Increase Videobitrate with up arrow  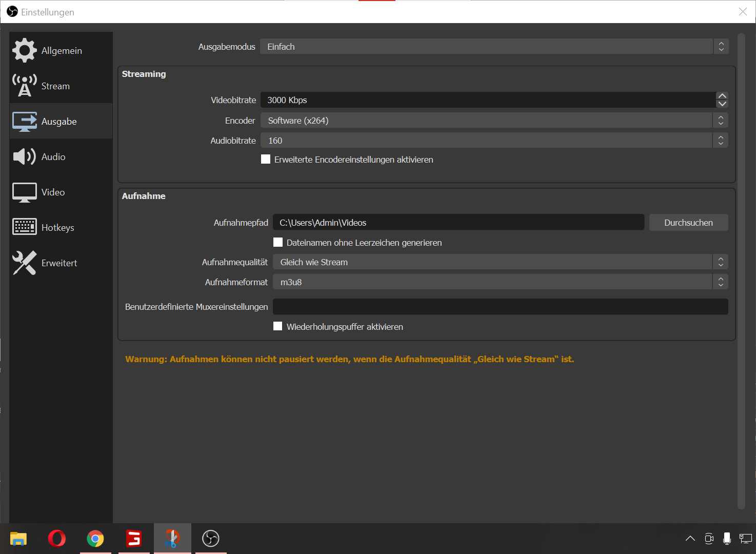click(x=722, y=96)
